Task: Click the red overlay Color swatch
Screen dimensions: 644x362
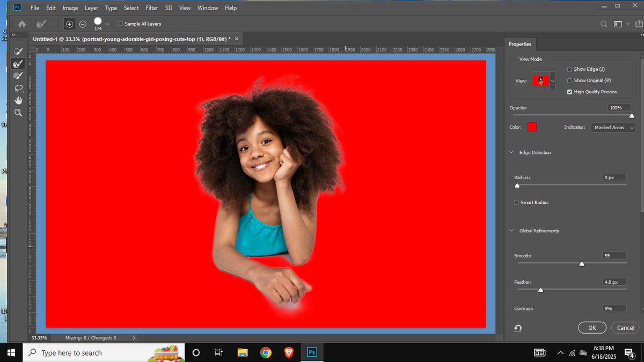Action: pos(532,127)
